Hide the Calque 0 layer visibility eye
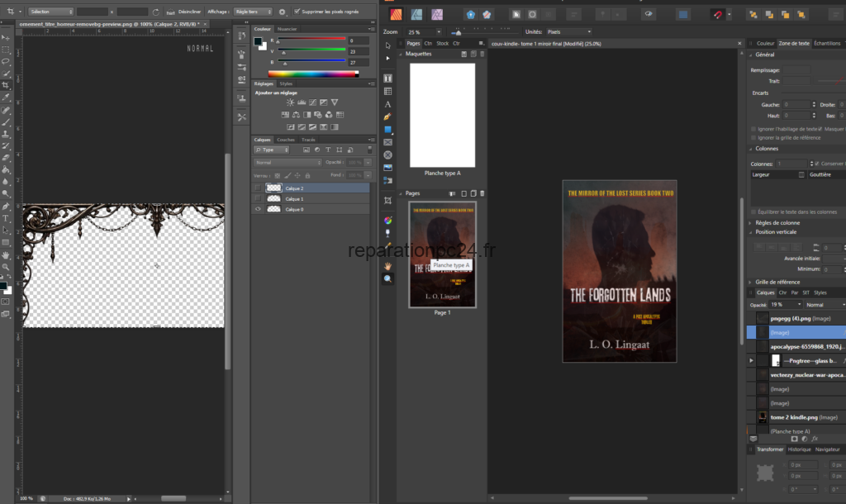 [x=258, y=209]
